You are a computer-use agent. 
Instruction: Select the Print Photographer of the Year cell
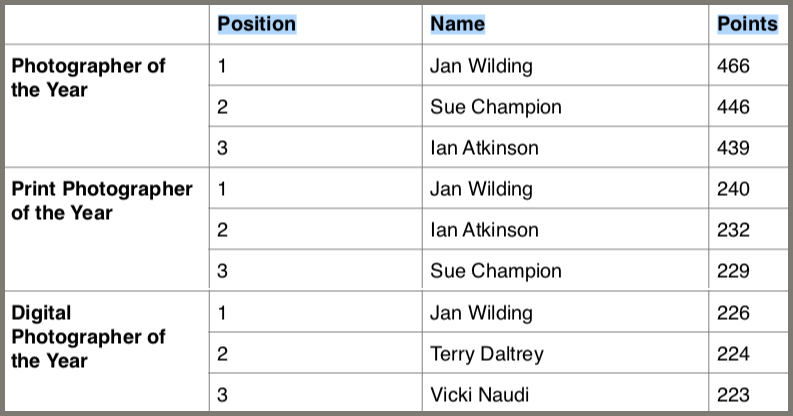[x=101, y=201]
